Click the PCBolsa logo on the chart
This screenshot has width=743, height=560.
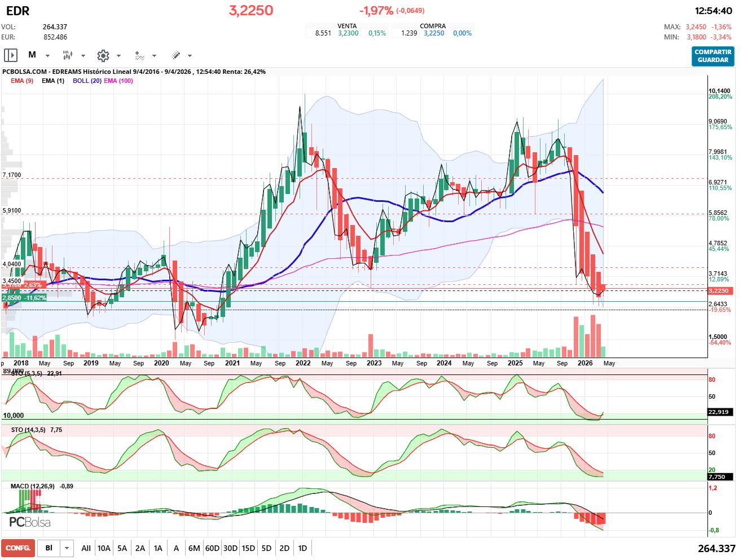[30, 522]
